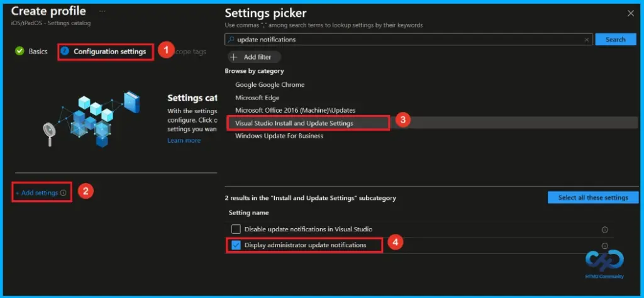Click Select all these settings

pos(593,197)
